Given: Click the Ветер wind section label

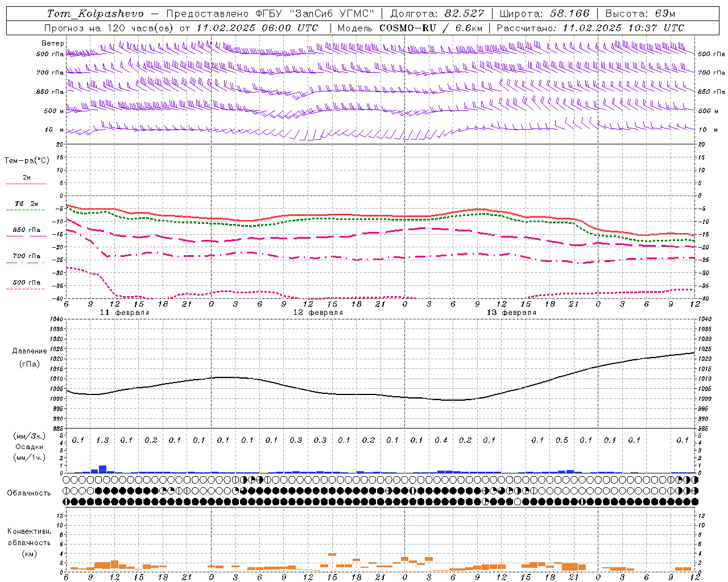Looking at the screenshot, I should coord(52,43).
